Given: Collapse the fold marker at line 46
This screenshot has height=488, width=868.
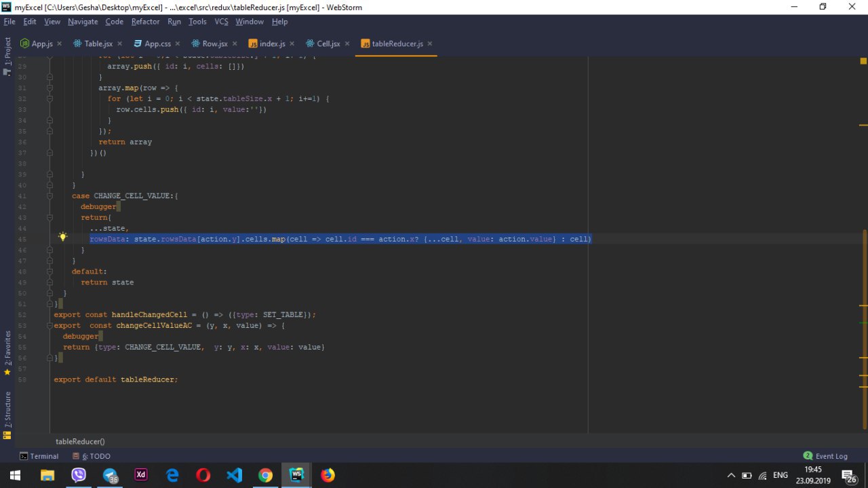Looking at the screenshot, I should [x=50, y=250].
